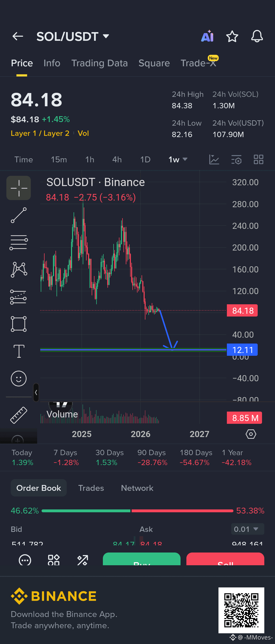Tap the red ask ratio bar
The image size is (275, 644).
(x=182, y=511)
